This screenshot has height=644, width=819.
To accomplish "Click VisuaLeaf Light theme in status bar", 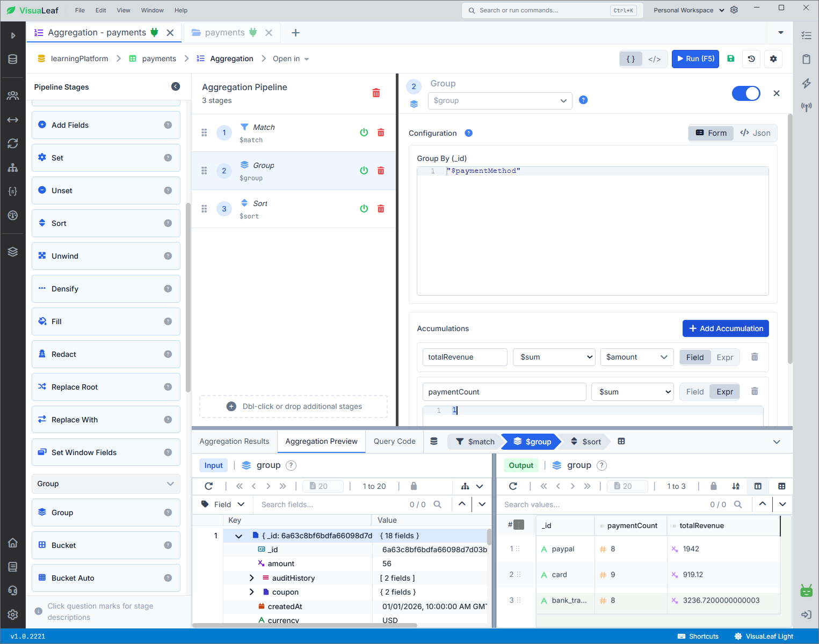I will (x=763, y=636).
